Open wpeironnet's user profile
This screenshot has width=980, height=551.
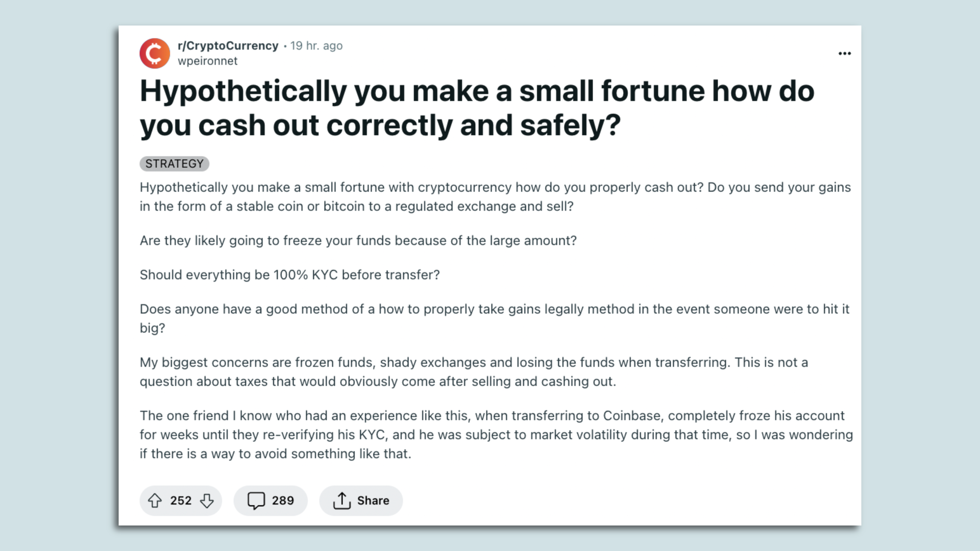(x=207, y=61)
